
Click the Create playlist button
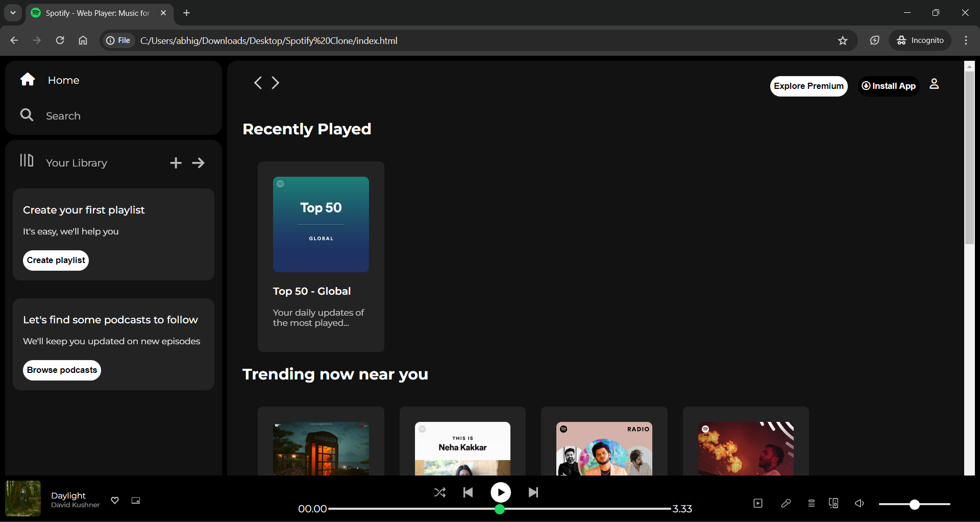pos(55,260)
